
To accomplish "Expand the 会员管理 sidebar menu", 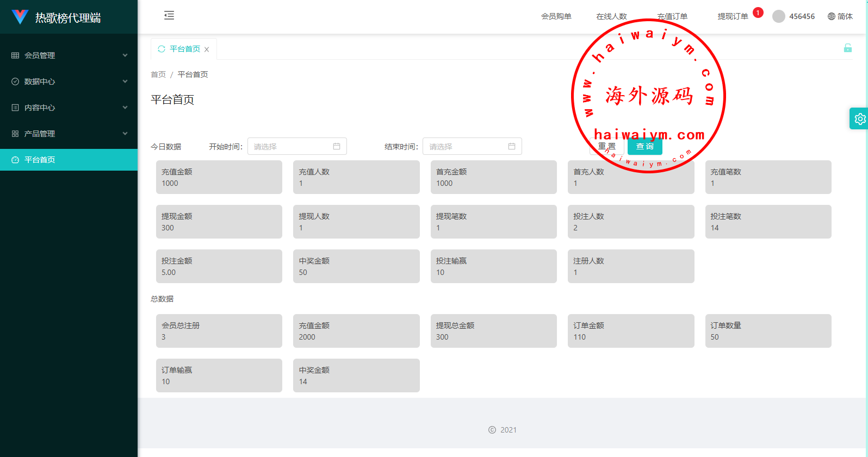I will [x=69, y=55].
